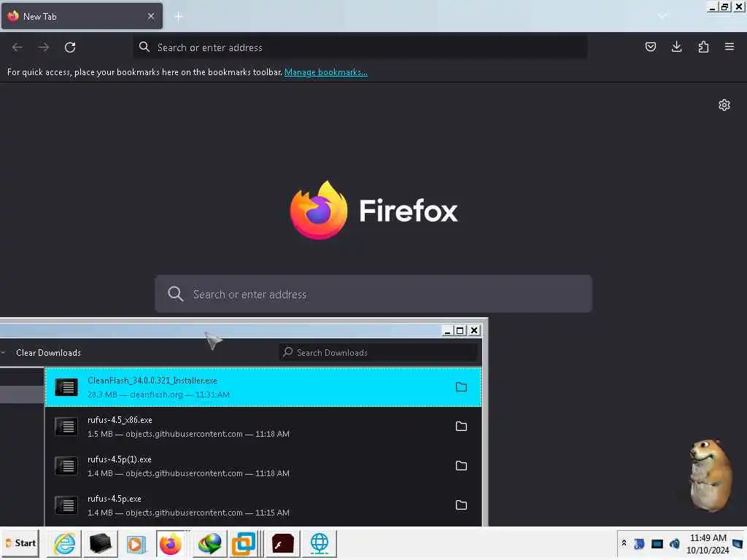The width and height of the screenshot is (747, 560).
Task: Open Internet Download Manager taskbar icon
Action: [x=209, y=543]
